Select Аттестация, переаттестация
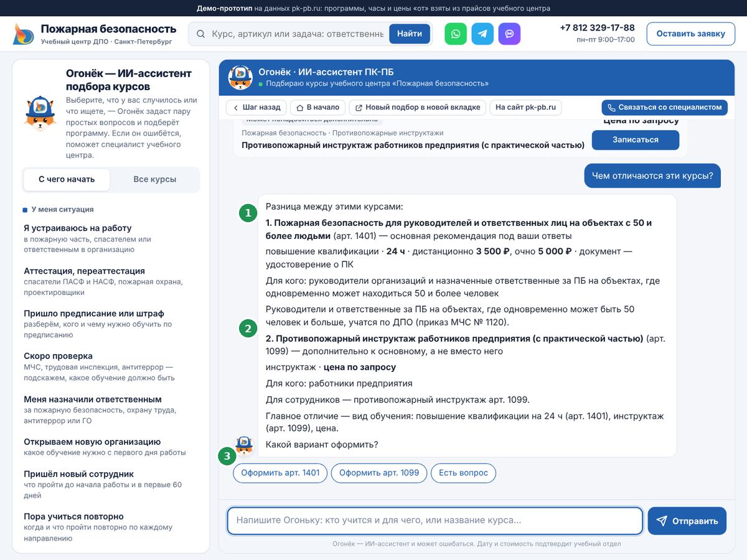 110,281
